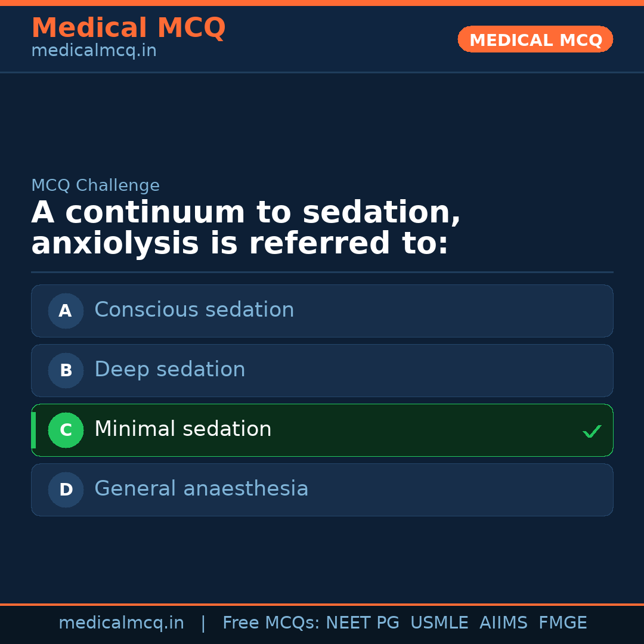
Task: Click the Free MCQs label in the footer
Action: coord(271,623)
